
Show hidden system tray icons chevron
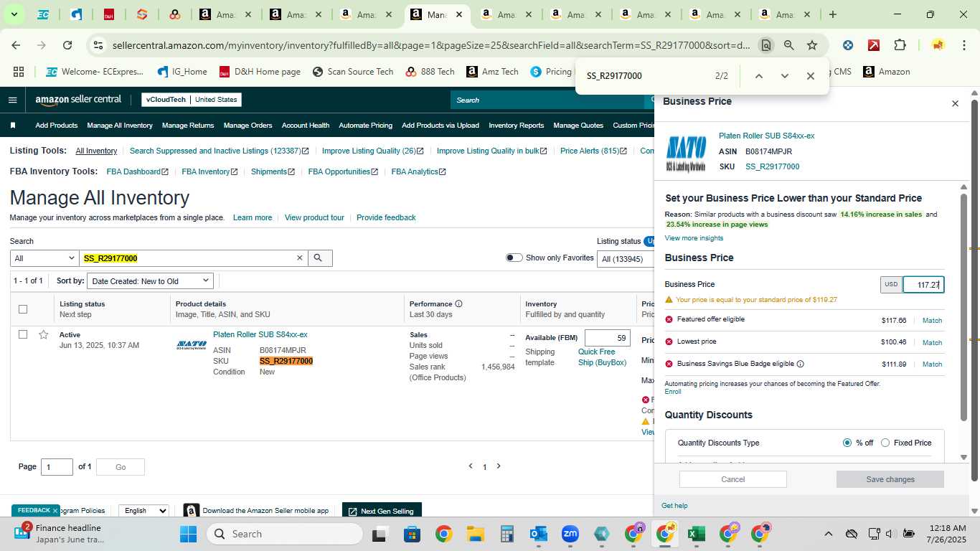click(x=828, y=534)
